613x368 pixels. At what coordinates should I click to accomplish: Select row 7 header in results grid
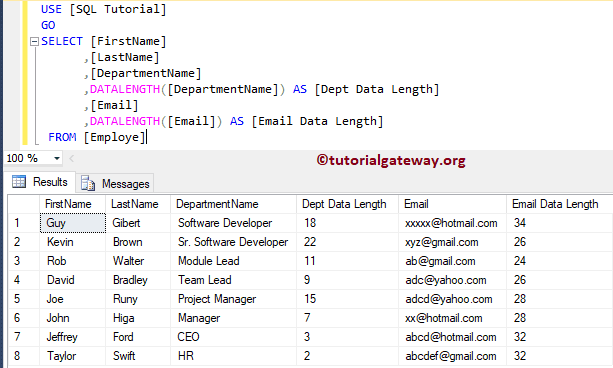24,337
